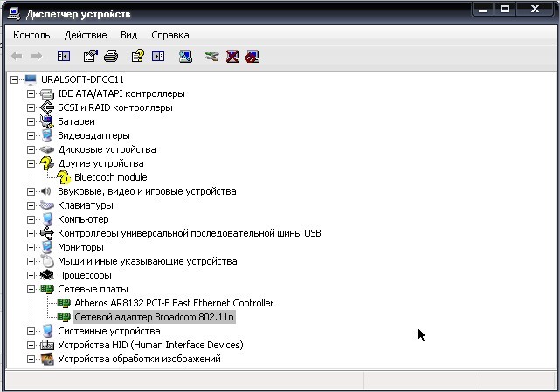Click the computer icon beside URALSOFT-DFCC11
Viewport: 560px width, 392px height.
click(31, 79)
